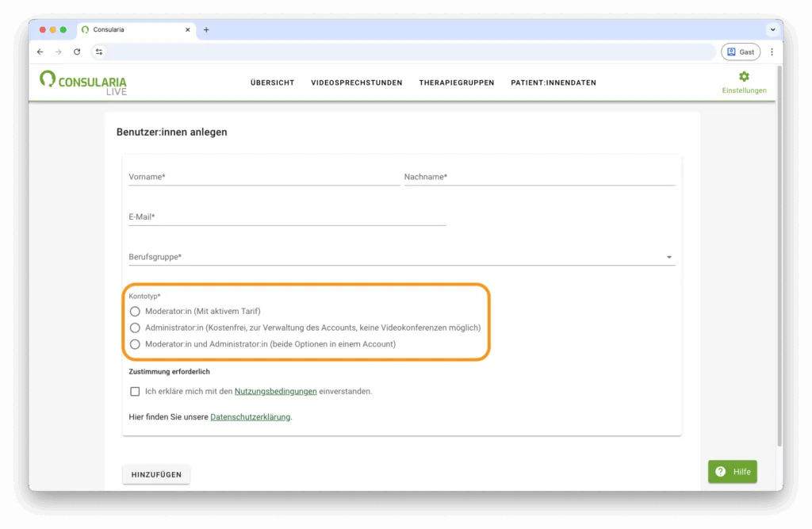The width and height of the screenshot is (812, 529).
Task: Expand the Berufsgruppe dropdown
Action: click(668, 257)
